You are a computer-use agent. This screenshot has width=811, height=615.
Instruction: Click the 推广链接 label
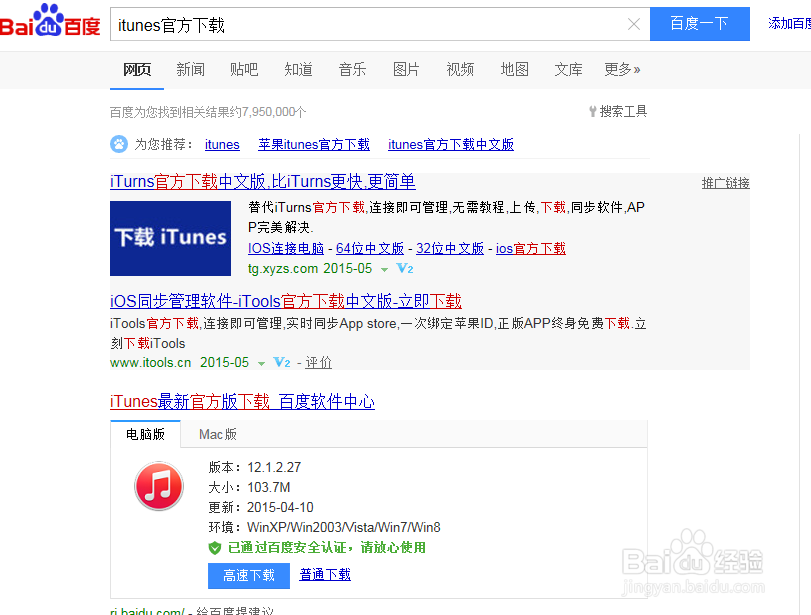726,183
